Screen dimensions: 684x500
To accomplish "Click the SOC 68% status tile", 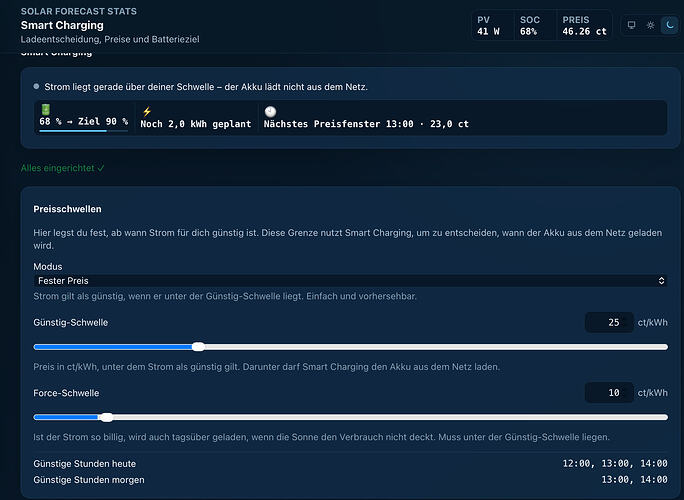I will coord(535,26).
